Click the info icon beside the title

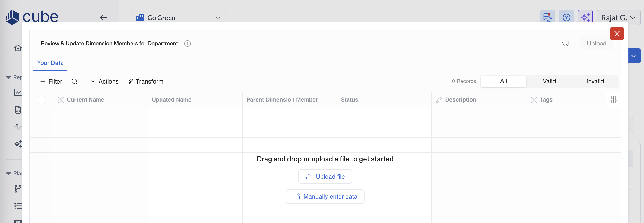[x=187, y=44]
